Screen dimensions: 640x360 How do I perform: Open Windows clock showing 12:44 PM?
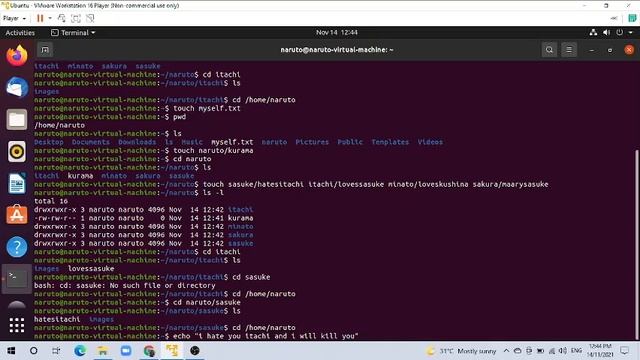point(600,351)
